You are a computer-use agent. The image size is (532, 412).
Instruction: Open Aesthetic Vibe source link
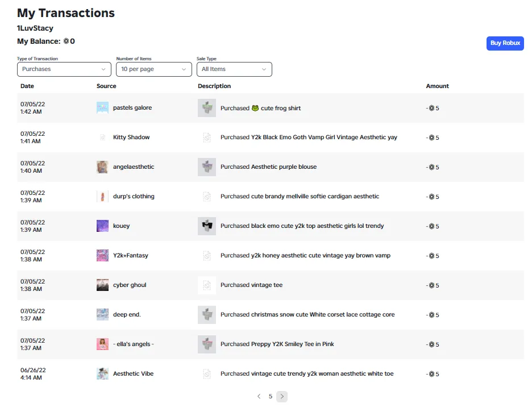click(x=134, y=373)
